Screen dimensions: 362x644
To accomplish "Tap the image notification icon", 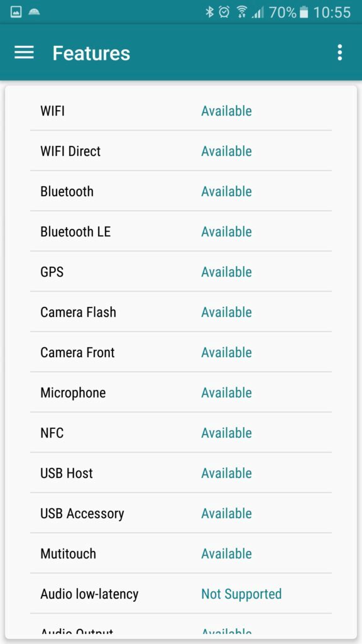I will point(16,13).
